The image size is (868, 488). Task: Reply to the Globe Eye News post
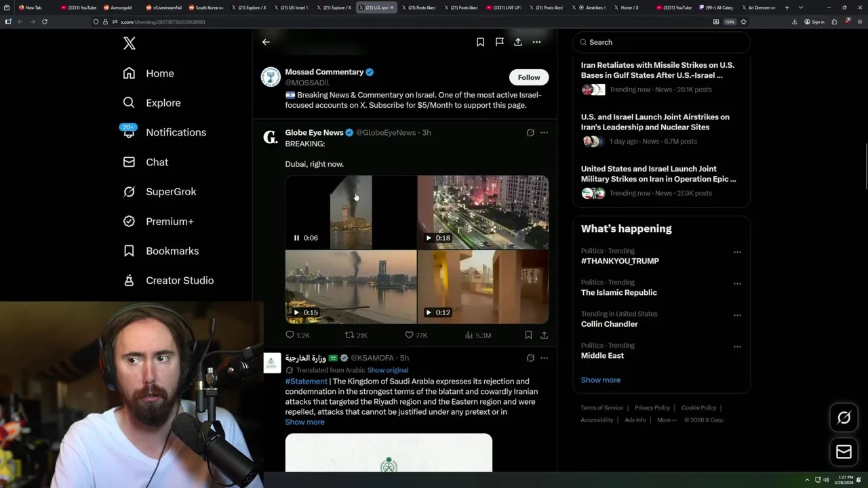[x=297, y=335]
